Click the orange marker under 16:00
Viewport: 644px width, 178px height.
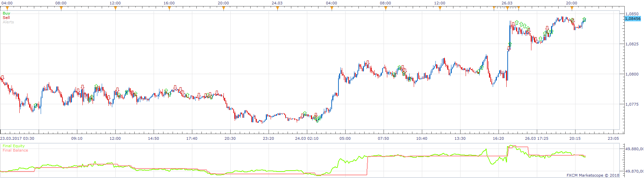click(169, 8)
